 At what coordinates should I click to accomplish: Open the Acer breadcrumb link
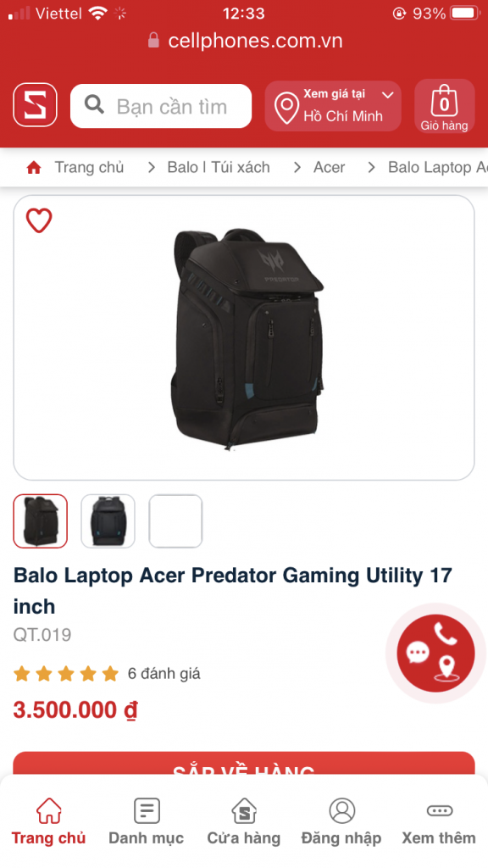point(330,167)
